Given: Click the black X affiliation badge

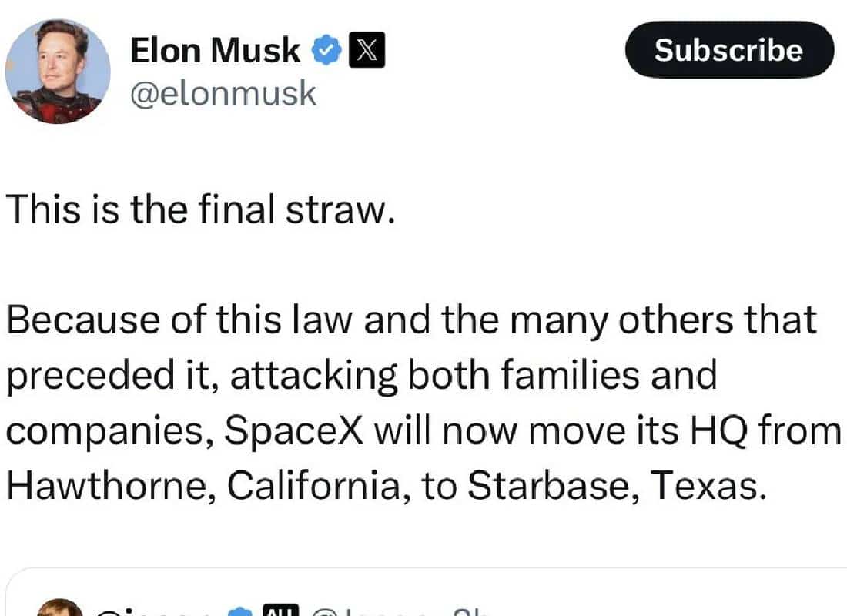Looking at the screenshot, I should (x=367, y=50).
